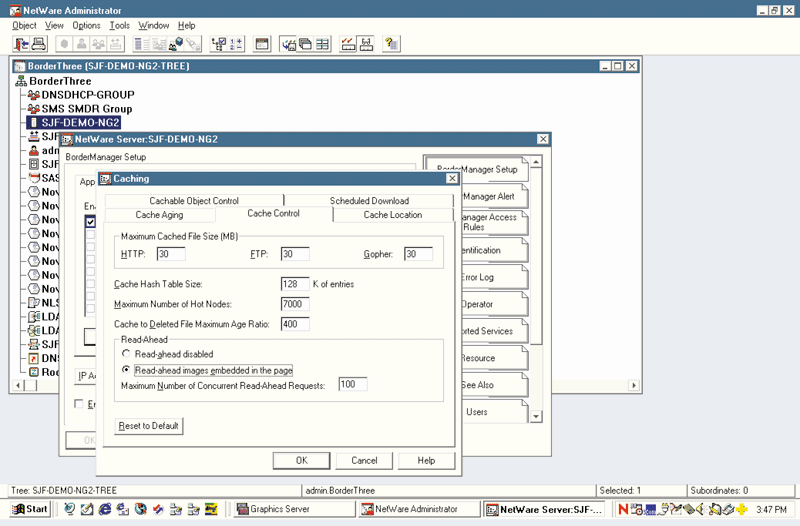Open the Options menu

(86, 26)
